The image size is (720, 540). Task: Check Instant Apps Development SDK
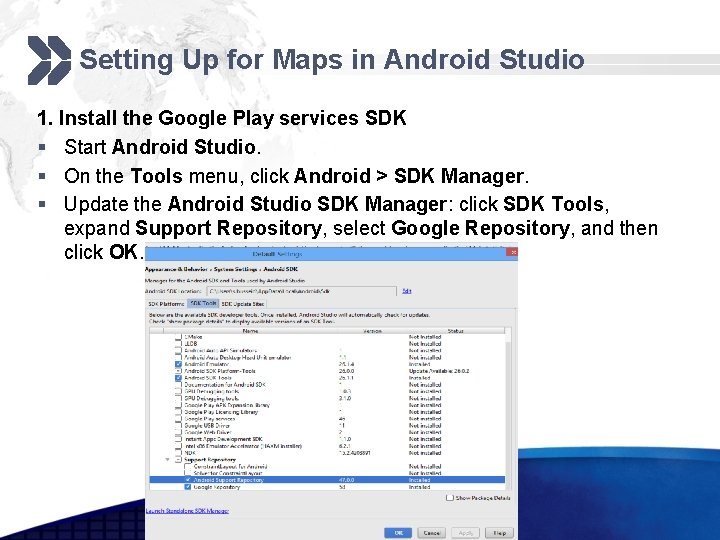point(178,439)
